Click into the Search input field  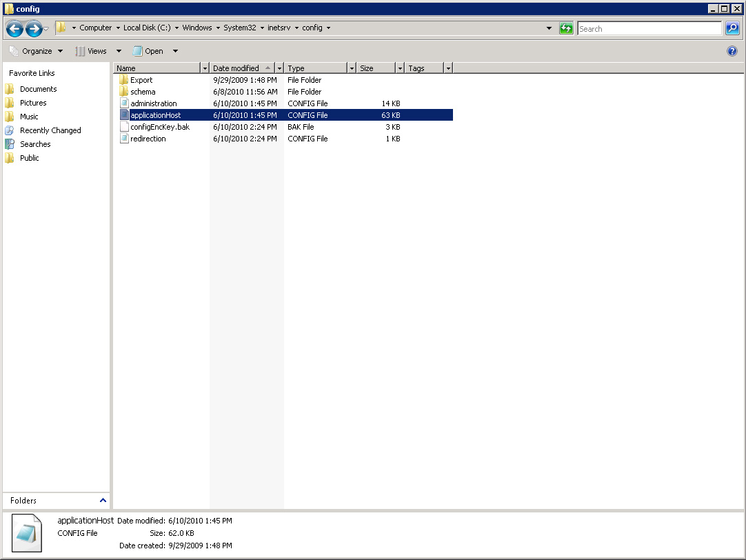(x=649, y=28)
